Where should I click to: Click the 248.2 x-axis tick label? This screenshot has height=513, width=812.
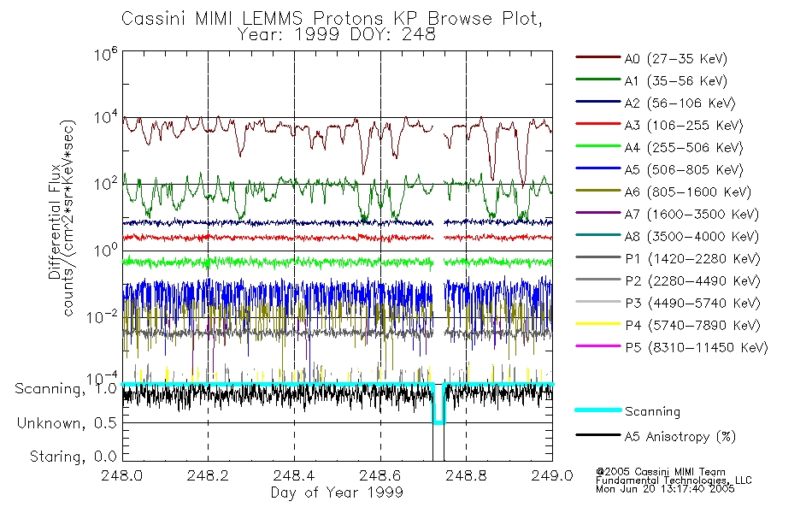tap(208, 475)
